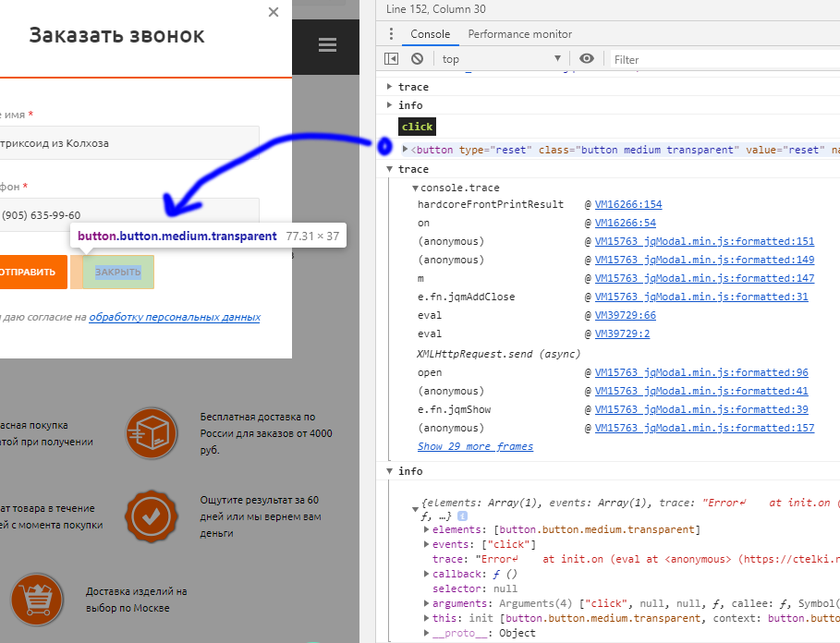
Task: Expand the arguments property in the object
Action: 426,603
